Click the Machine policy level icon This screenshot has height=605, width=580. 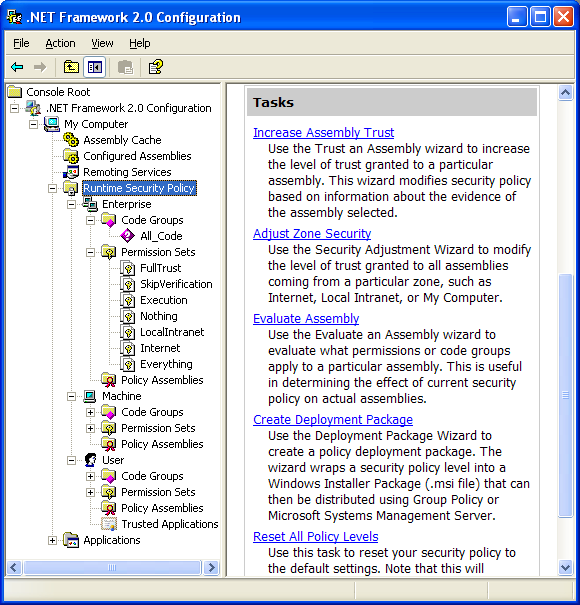point(90,396)
